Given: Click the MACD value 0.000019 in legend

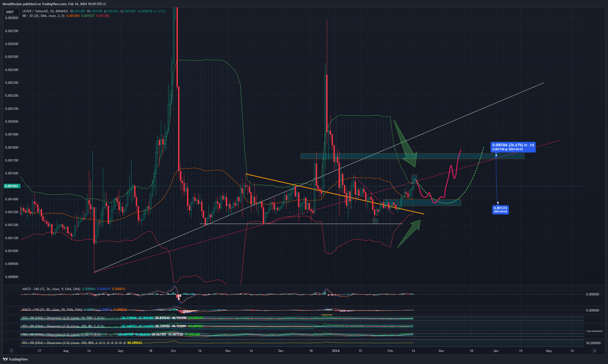Looking at the screenshot, I should (x=104, y=289).
